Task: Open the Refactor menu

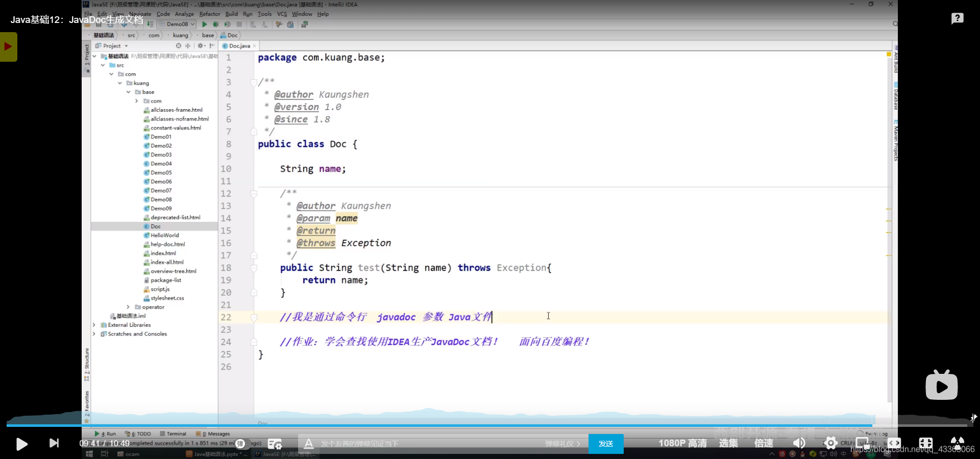Action: coord(210,14)
